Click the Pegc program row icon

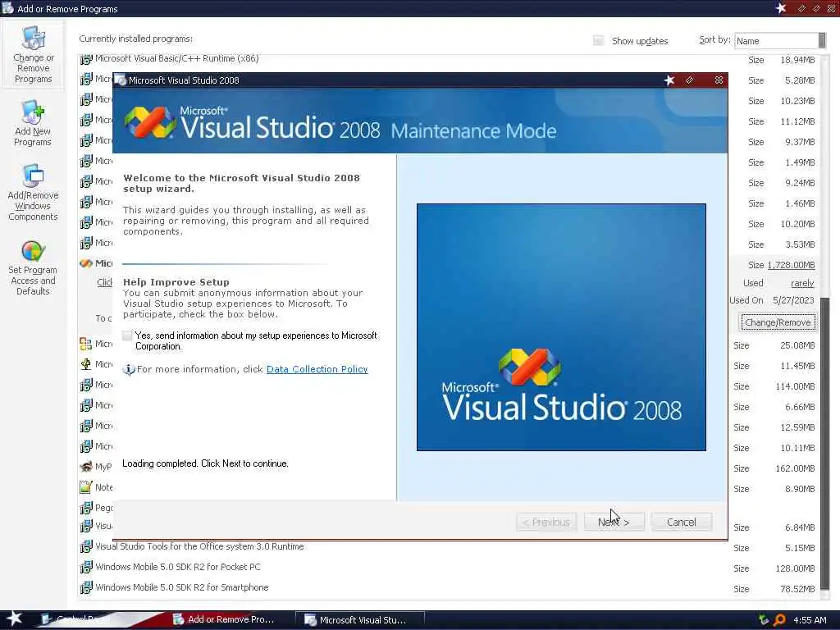pos(85,507)
